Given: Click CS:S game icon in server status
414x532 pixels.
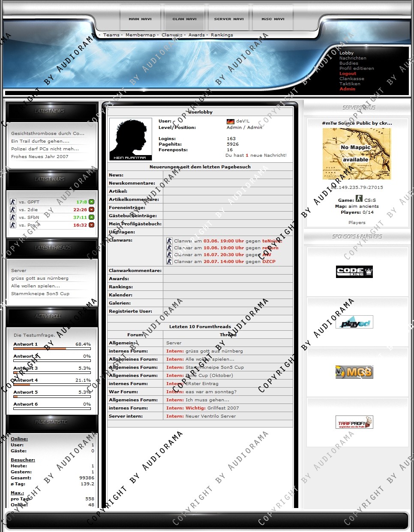Looking at the screenshot, I should click(359, 198).
